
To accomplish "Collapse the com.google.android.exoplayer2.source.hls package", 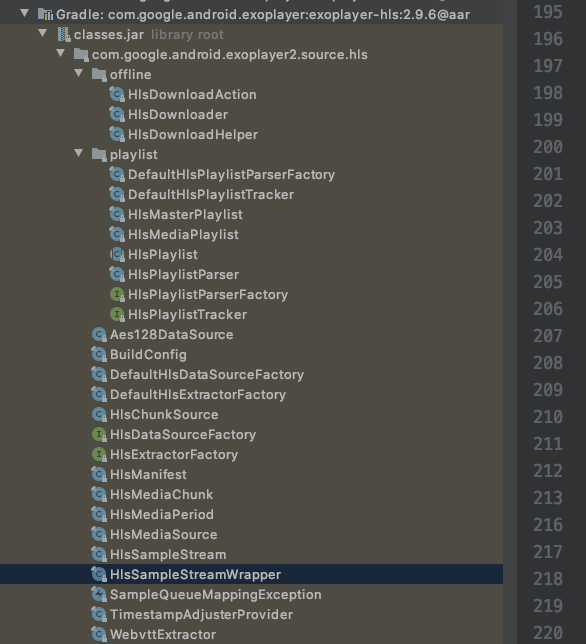I will click(x=61, y=53).
